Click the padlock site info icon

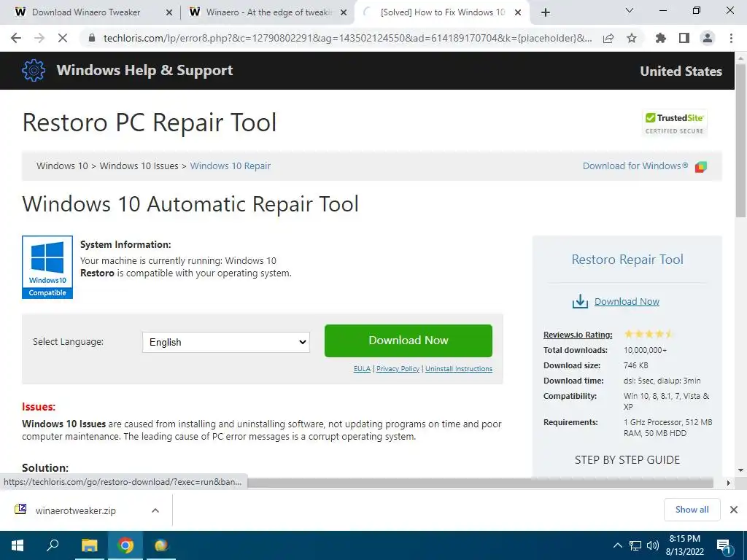pos(93,38)
